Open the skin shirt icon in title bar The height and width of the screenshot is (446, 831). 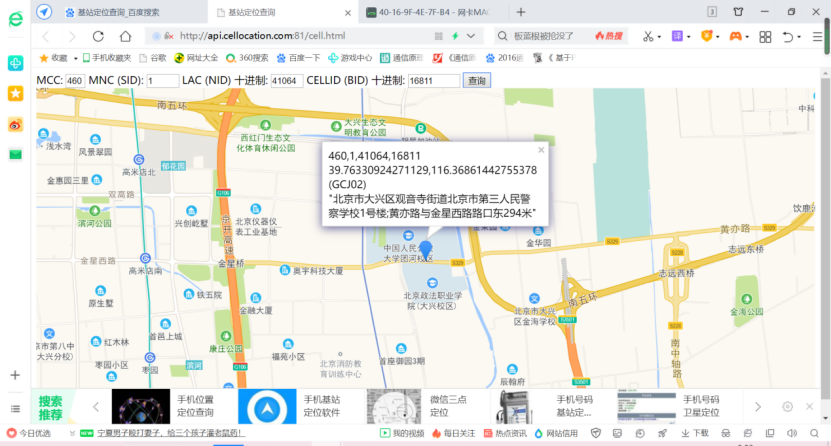(x=738, y=12)
